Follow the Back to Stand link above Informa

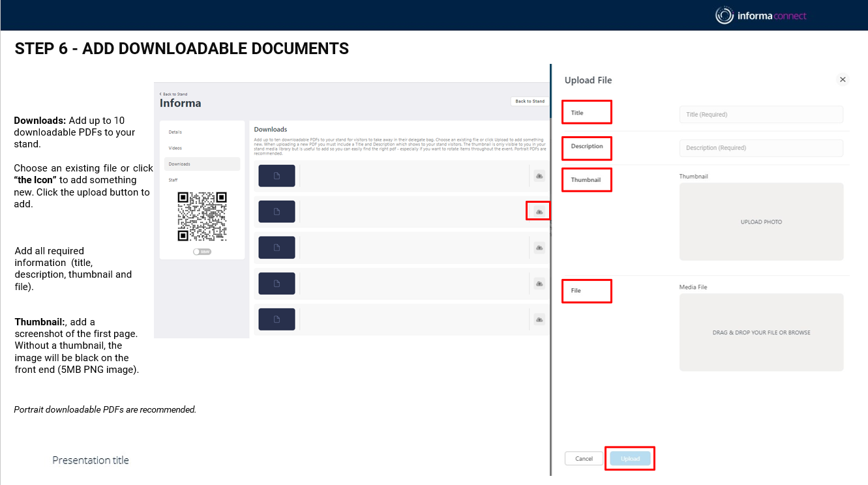(174, 95)
